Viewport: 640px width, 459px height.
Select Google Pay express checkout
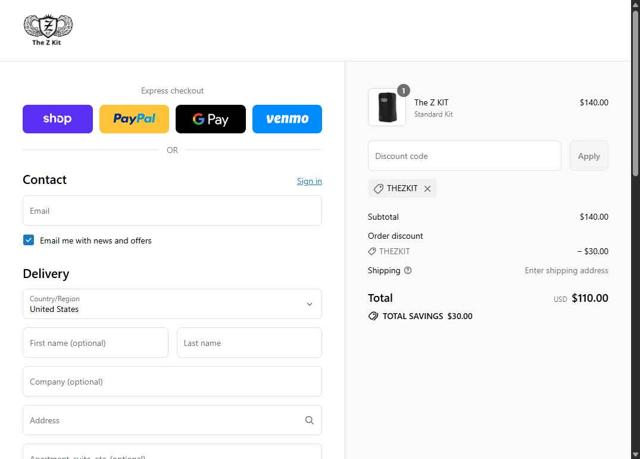click(211, 119)
